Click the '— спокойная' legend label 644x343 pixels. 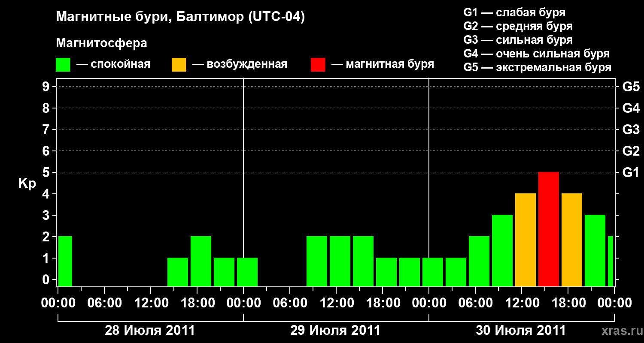113,65
